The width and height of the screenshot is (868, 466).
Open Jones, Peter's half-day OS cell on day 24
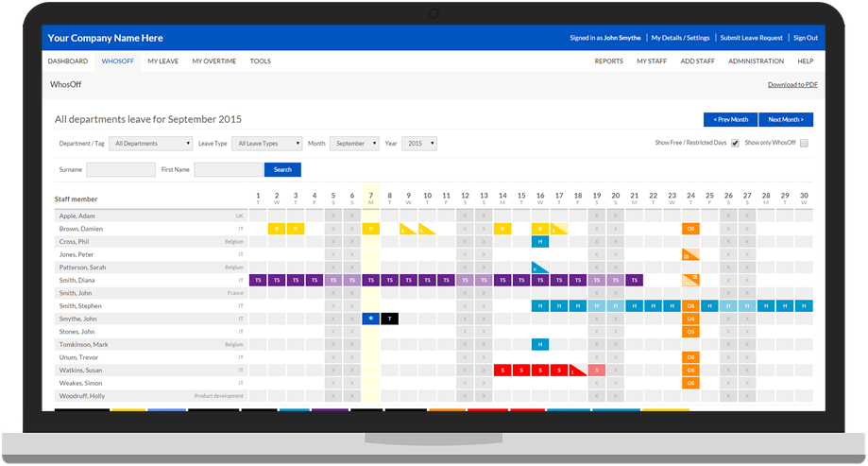[690, 254]
